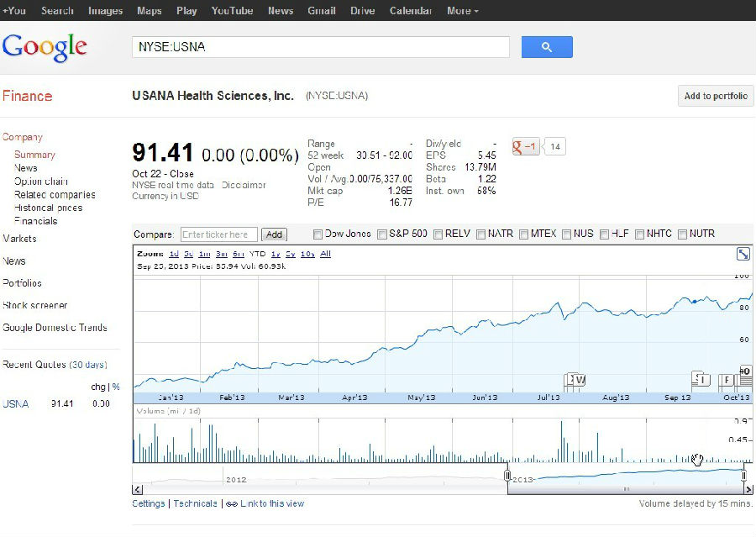Set chart zoom to 3m
This screenshot has width=756, height=537.
(221, 254)
